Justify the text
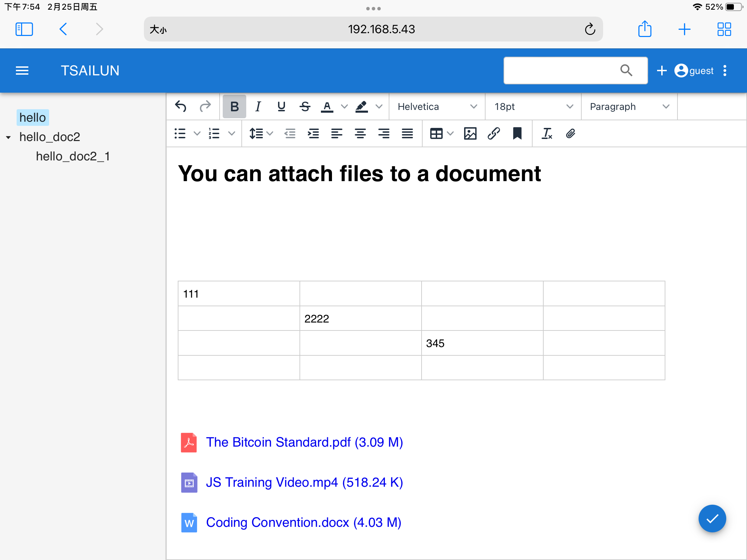The height and width of the screenshot is (560, 747). (407, 133)
